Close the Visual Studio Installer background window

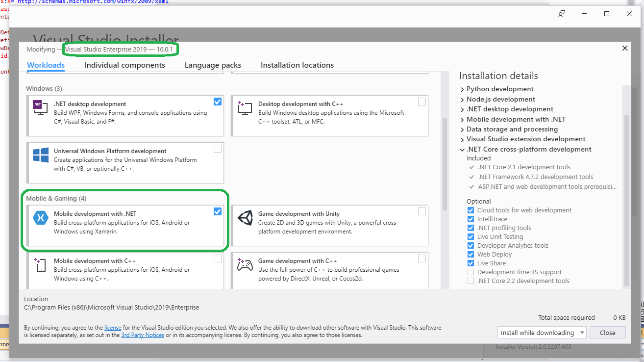click(x=629, y=14)
